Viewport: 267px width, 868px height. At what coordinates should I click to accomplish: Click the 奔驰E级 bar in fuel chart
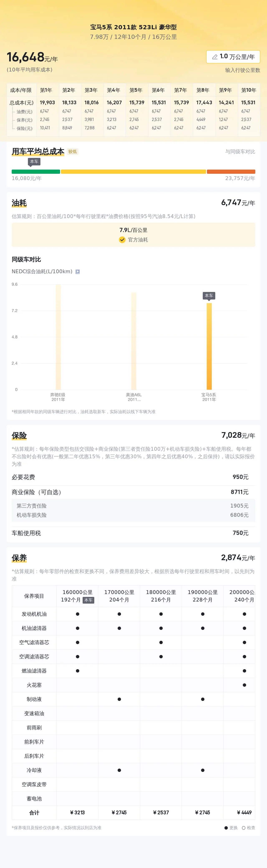[58, 337]
